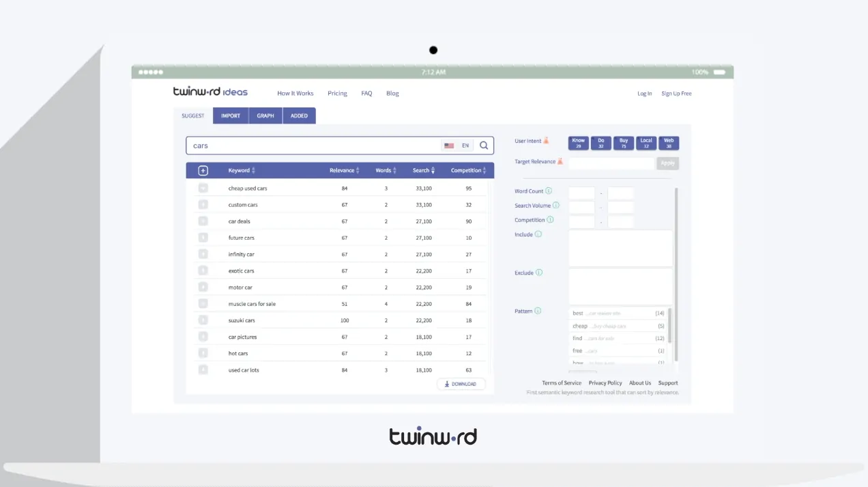Click the Pattern info icon
The width and height of the screenshot is (868, 487).
point(537,311)
